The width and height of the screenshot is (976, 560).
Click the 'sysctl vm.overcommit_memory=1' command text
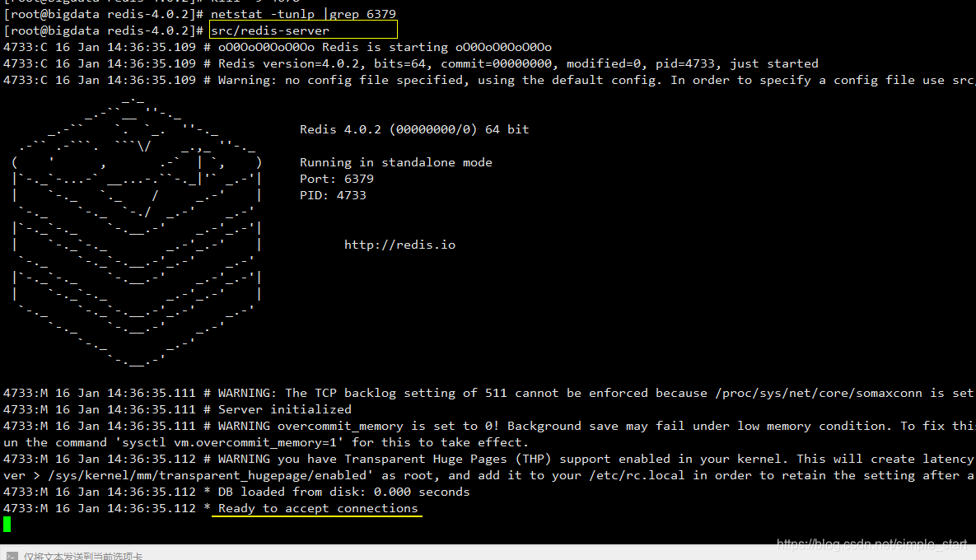[231, 442]
